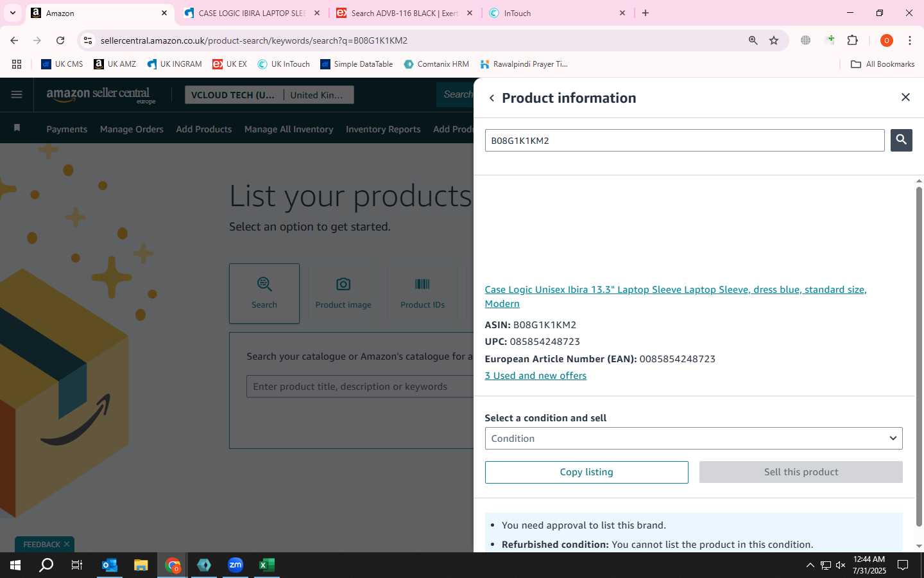Switch to the Search ADVB-116 BLACK tab
The image size is (924, 578).
coord(404,13)
